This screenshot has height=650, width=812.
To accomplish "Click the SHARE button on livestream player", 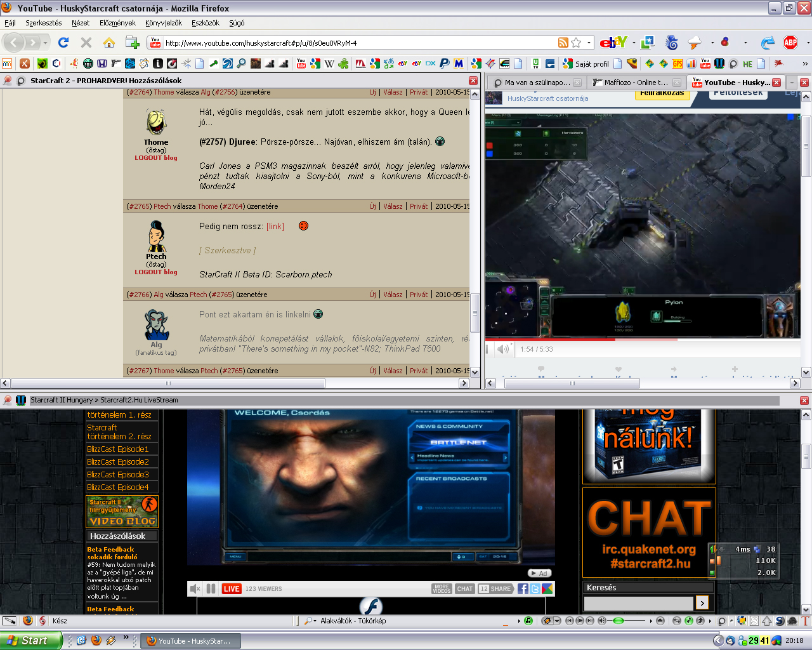I will [495, 588].
